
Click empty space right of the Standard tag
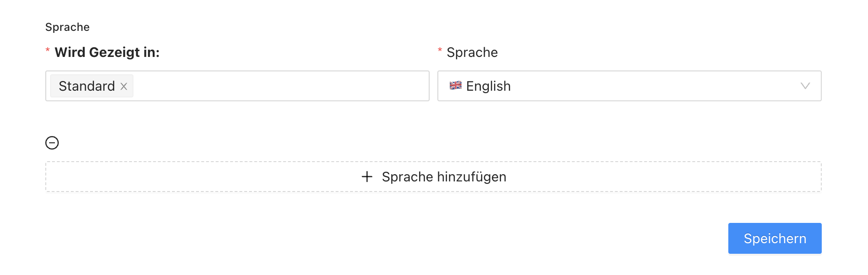[x=279, y=86]
